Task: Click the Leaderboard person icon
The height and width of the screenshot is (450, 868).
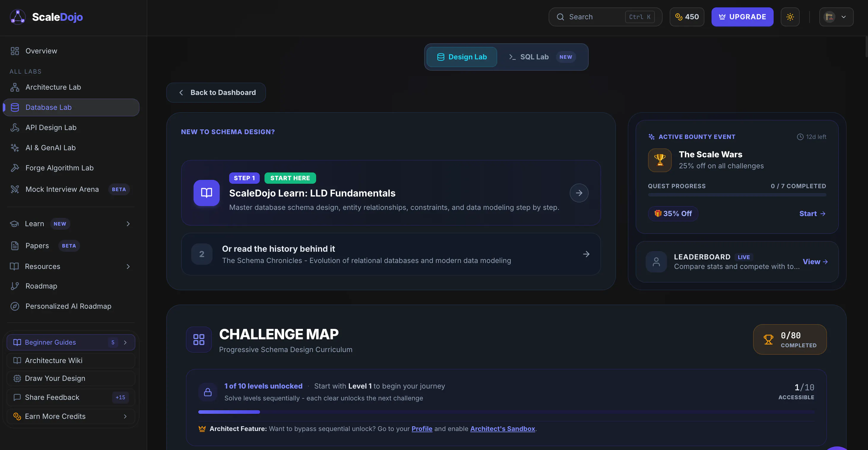Action: click(x=656, y=262)
